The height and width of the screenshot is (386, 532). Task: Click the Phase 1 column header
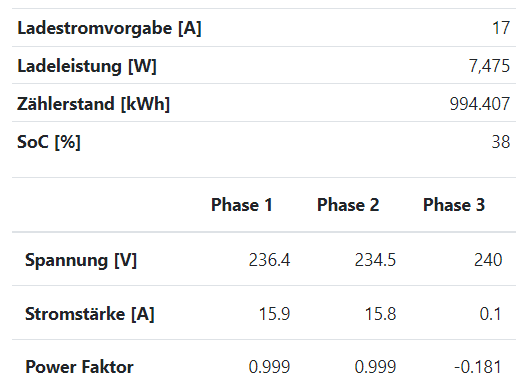(x=242, y=205)
